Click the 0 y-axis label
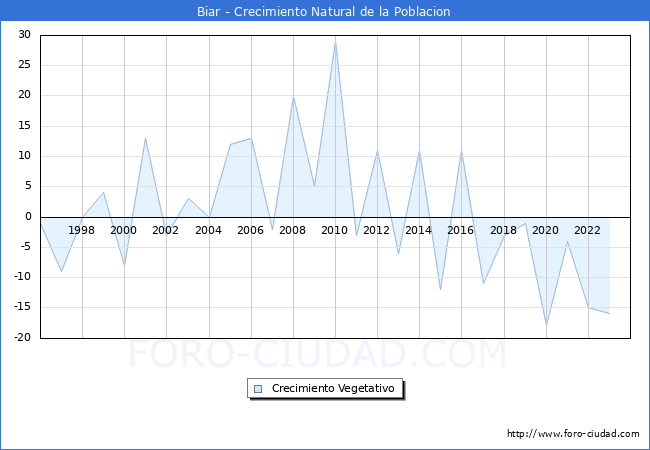This screenshot has height=450, width=650. (28, 216)
